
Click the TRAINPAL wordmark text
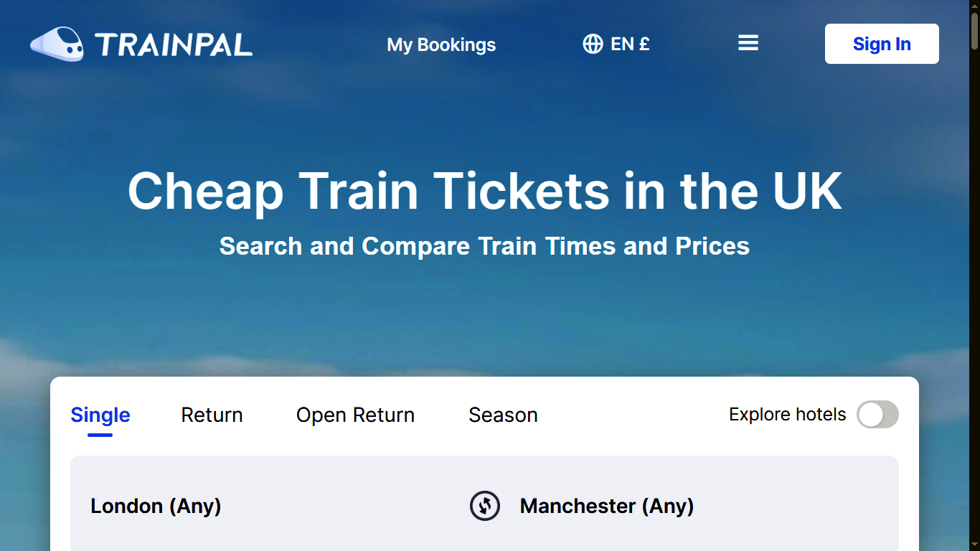173,44
